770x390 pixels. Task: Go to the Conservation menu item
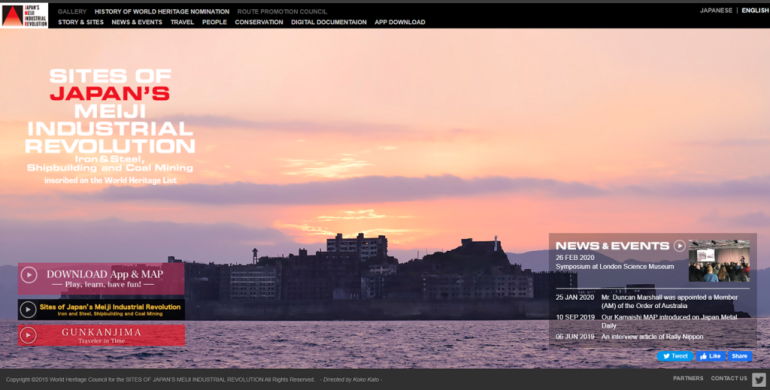tap(259, 22)
